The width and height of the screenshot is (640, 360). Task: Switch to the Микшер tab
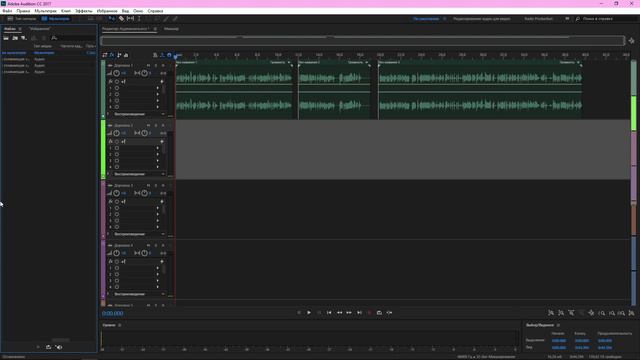click(171, 29)
